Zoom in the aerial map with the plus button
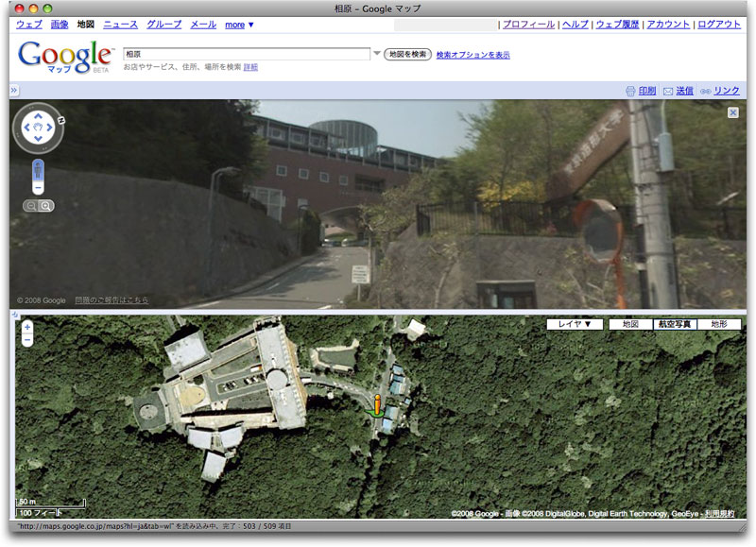 pos(27,327)
